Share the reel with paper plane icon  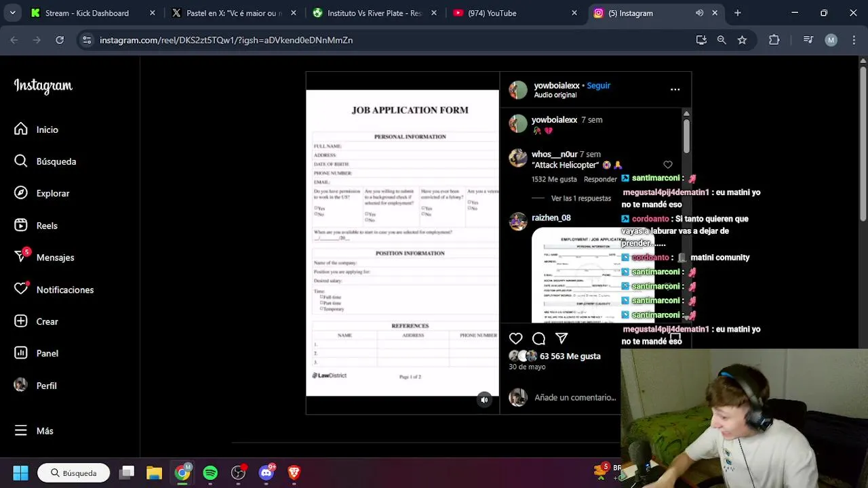[561, 338]
